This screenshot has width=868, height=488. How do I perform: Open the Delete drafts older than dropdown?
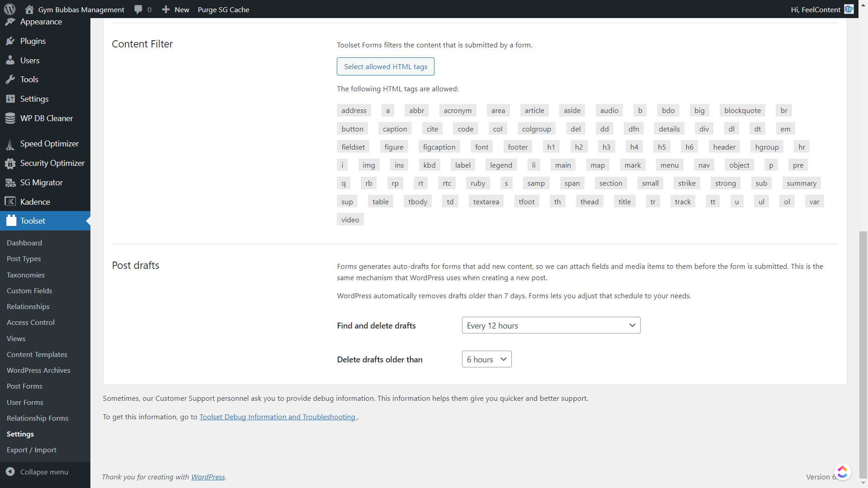pos(486,359)
